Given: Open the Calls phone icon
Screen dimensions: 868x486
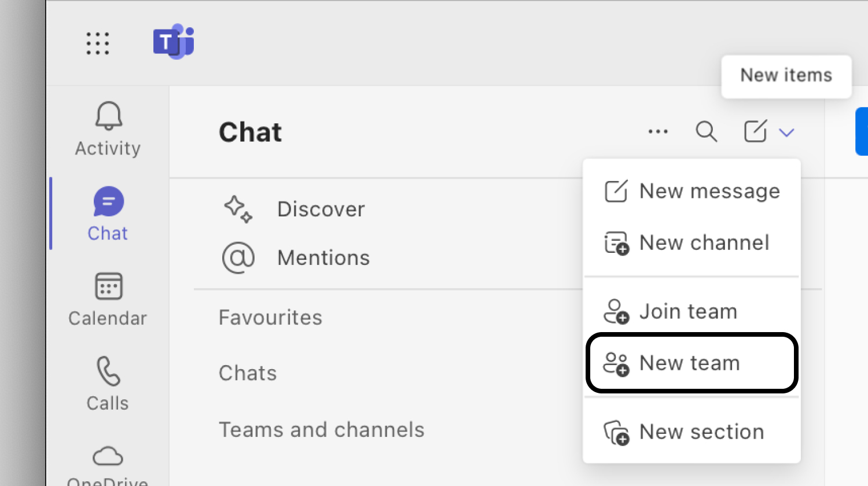Looking at the screenshot, I should click(x=108, y=371).
